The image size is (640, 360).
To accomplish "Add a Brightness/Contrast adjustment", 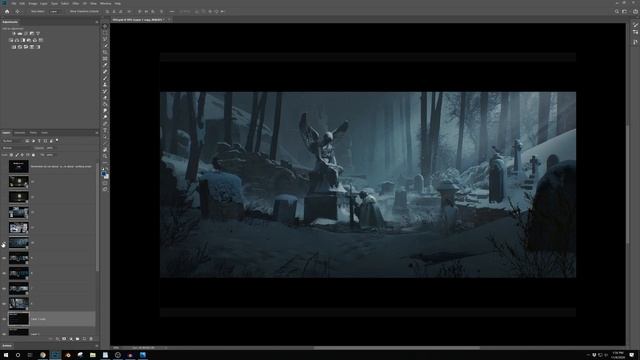I will tap(13, 33).
